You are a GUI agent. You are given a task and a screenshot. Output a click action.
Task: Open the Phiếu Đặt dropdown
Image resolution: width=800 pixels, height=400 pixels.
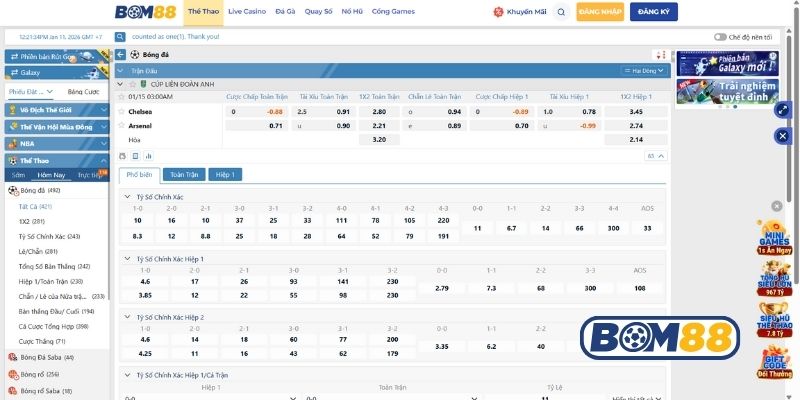click(31, 92)
